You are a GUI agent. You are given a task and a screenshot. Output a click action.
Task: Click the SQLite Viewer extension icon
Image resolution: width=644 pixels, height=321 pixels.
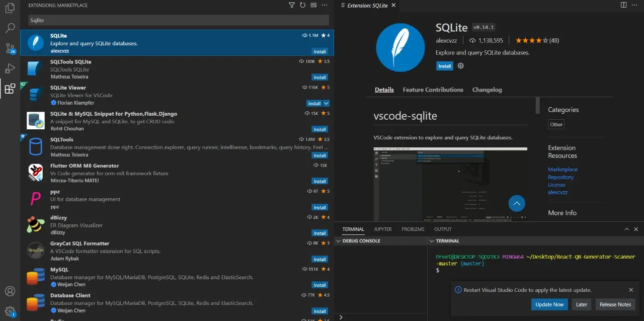tap(36, 95)
